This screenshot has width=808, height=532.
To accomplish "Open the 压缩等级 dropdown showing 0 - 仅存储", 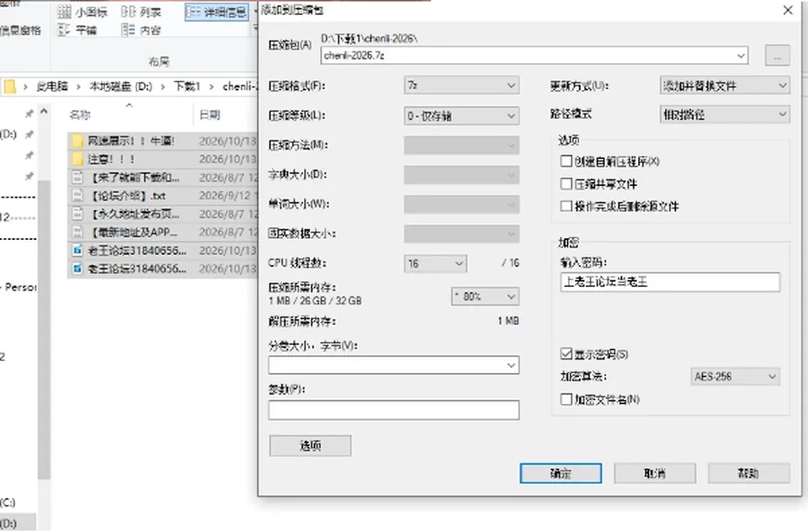I will tap(461, 116).
